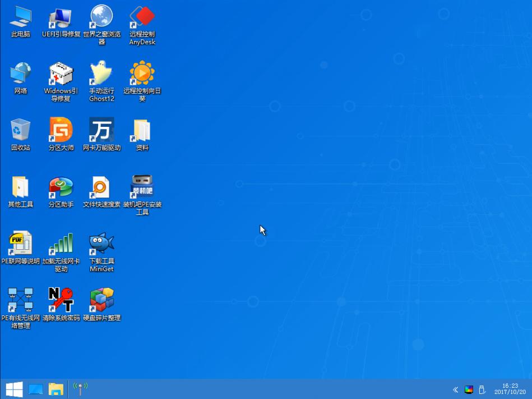Click the taskbar clock showing 16:23

(510, 389)
